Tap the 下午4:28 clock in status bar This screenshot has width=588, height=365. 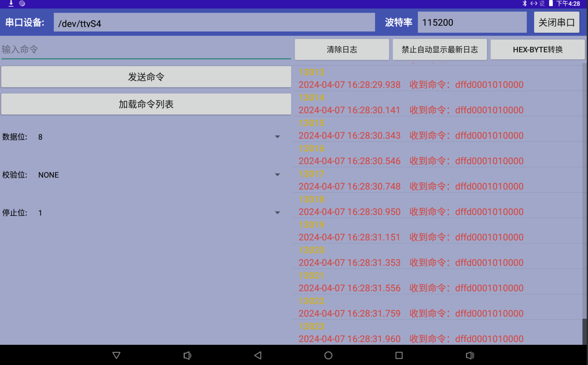568,3
